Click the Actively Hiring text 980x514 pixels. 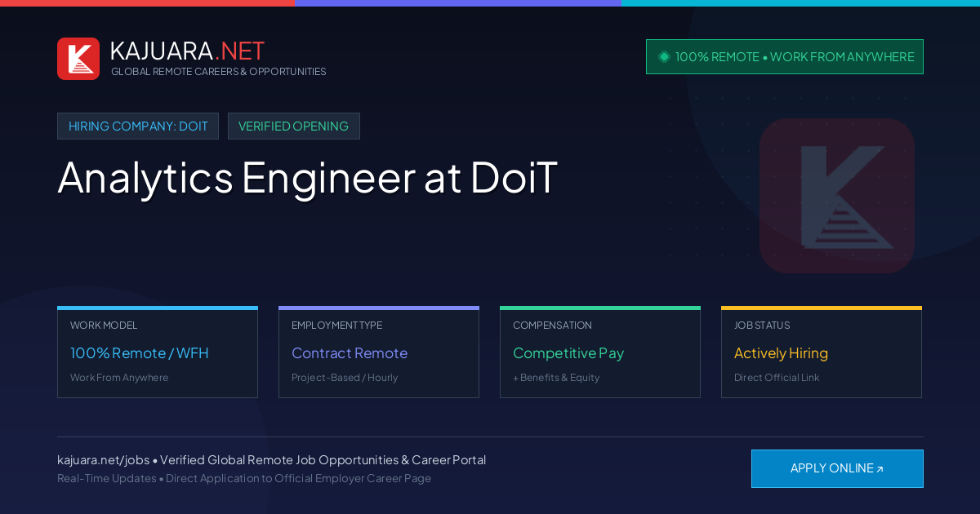pyautogui.click(x=781, y=353)
